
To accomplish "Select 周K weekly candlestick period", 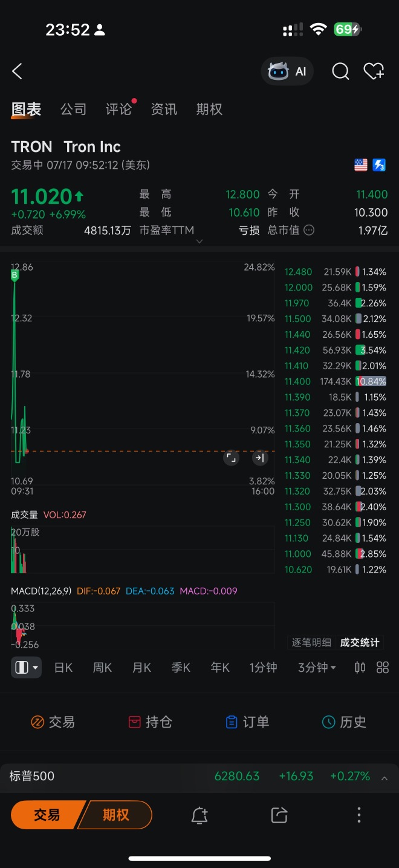I will pyautogui.click(x=102, y=668).
